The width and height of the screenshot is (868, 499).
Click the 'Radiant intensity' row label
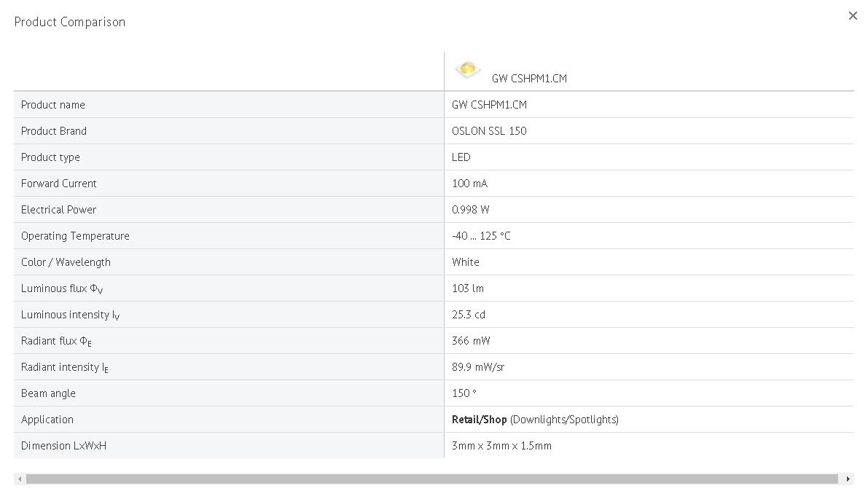tap(65, 367)
